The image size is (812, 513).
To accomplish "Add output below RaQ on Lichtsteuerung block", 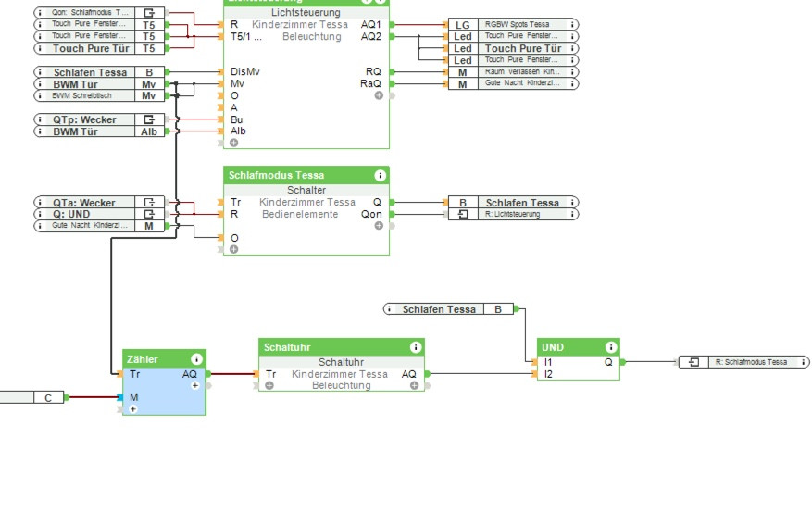I will click(x=379, y=95).
